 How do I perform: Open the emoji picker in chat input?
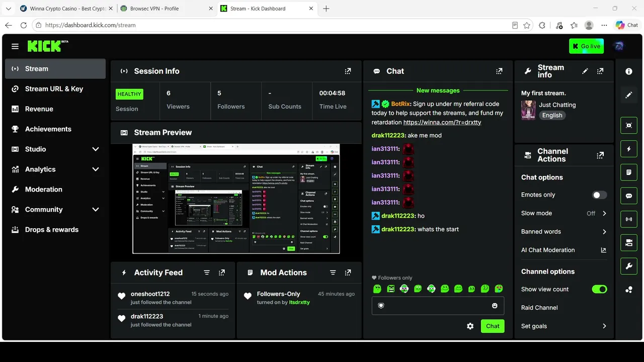pos(495,306)
